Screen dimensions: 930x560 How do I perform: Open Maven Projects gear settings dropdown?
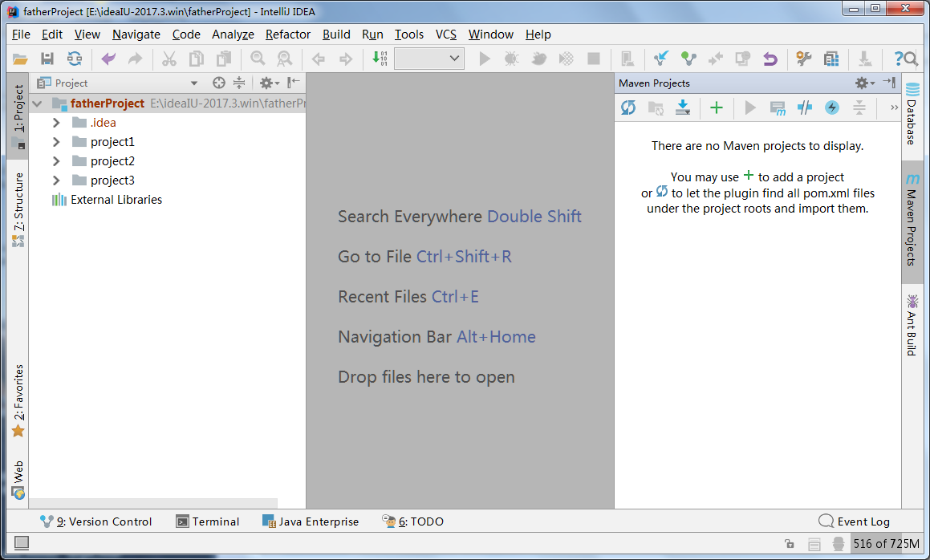pos(865,83)
